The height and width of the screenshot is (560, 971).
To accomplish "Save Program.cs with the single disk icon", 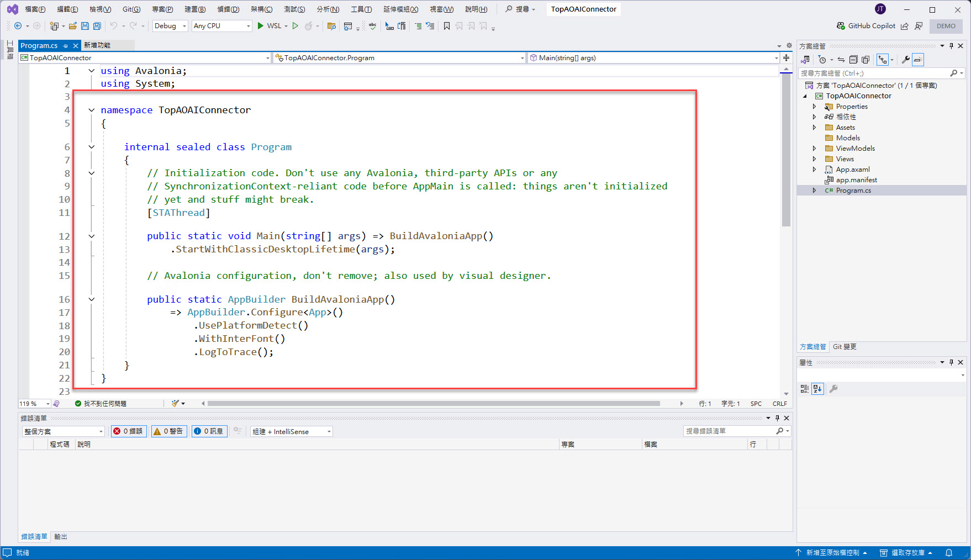I will [85, 26].
